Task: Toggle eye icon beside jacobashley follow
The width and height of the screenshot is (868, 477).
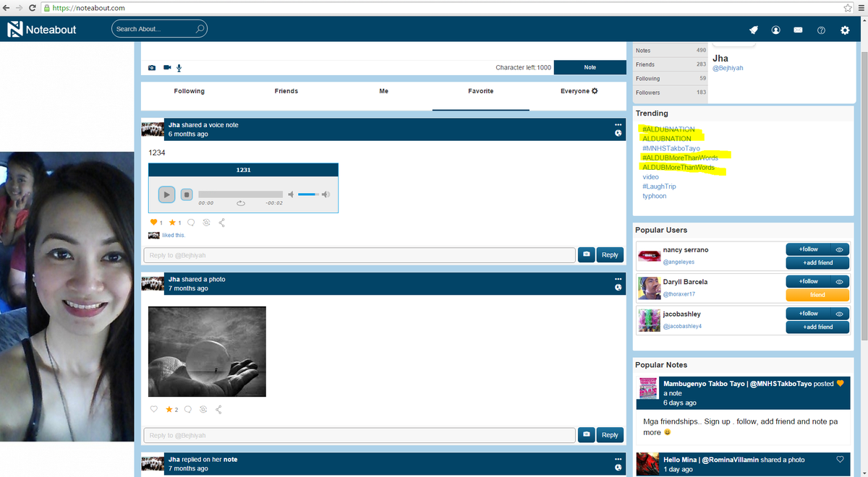Action: click(x=840, y=314)
